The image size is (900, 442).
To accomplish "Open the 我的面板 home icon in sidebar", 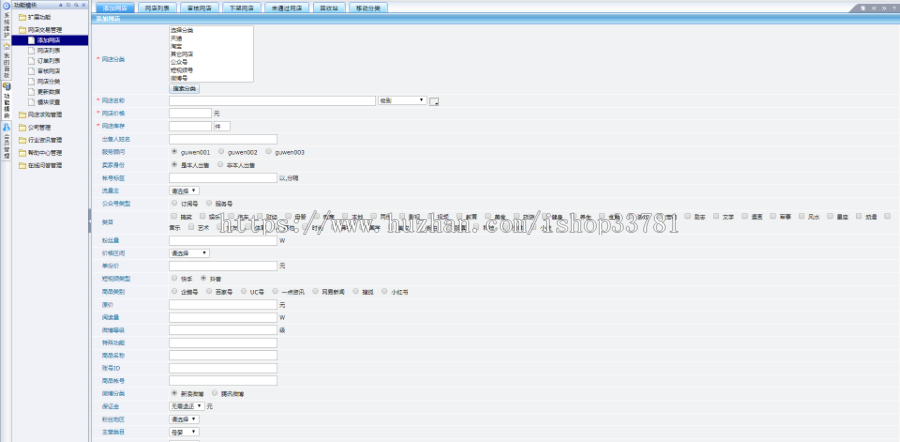I will (6, 46).
